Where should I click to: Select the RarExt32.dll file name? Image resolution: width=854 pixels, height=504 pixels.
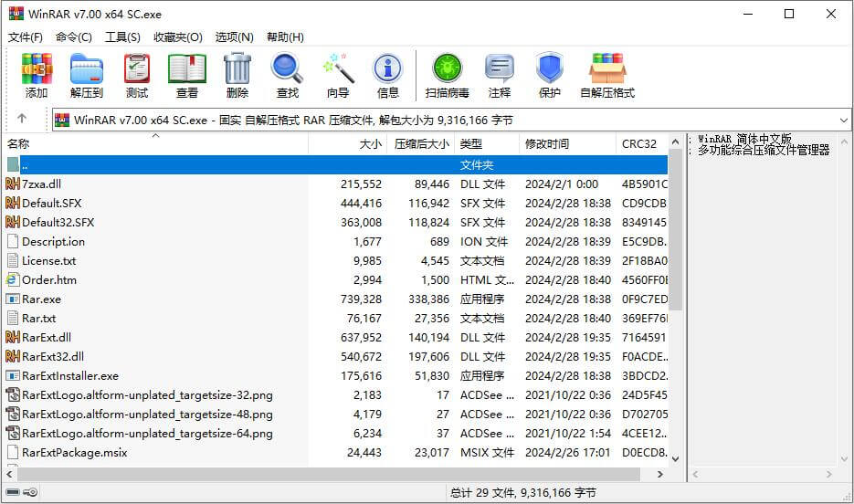pos(53,356)
